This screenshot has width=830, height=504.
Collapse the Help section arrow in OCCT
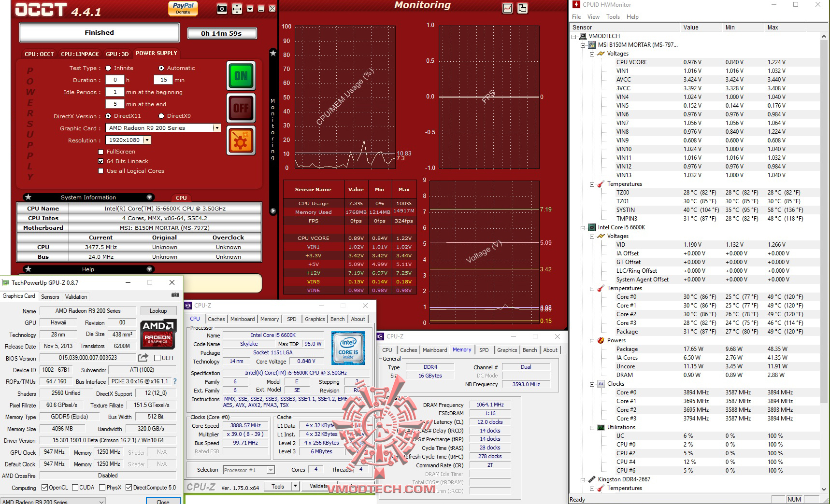[x=149, y=269]
